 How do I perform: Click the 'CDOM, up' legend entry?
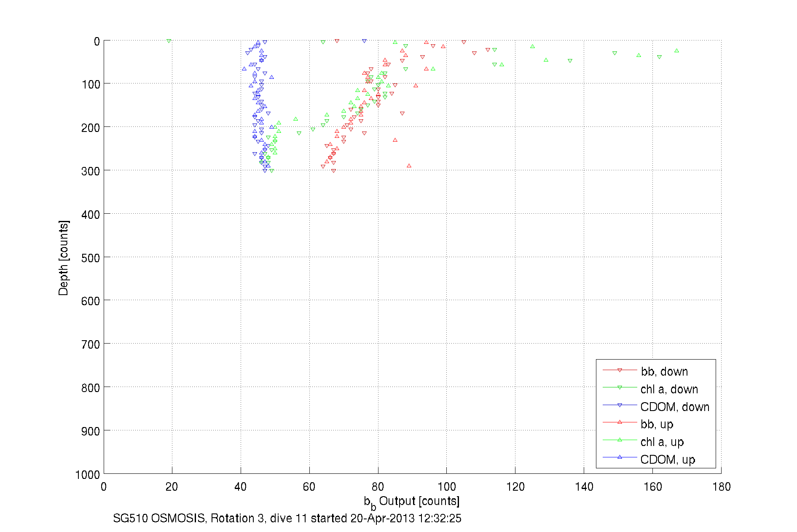[668, 459]
